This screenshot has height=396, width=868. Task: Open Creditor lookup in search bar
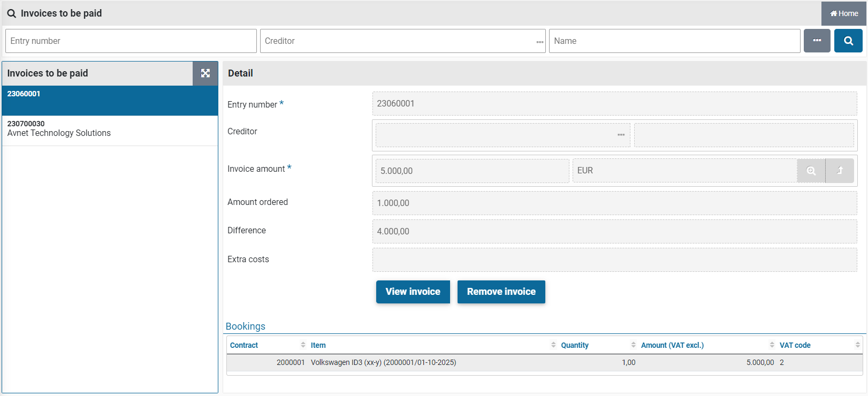click(539, 42)
